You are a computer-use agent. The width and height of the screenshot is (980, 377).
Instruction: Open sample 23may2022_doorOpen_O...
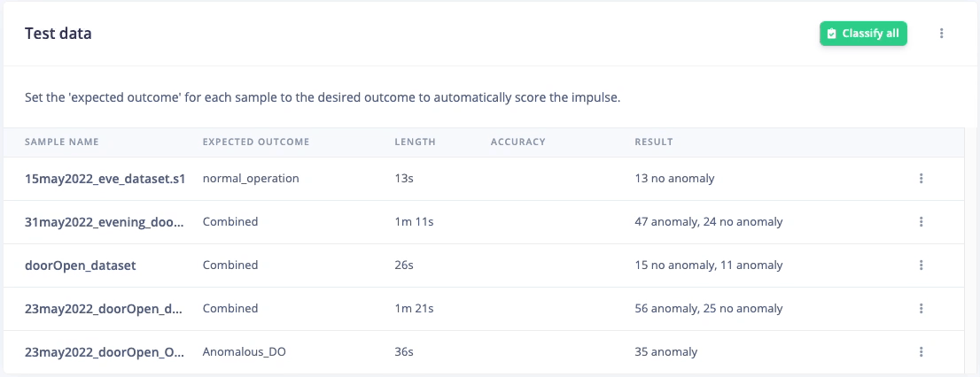pos(105,352)
